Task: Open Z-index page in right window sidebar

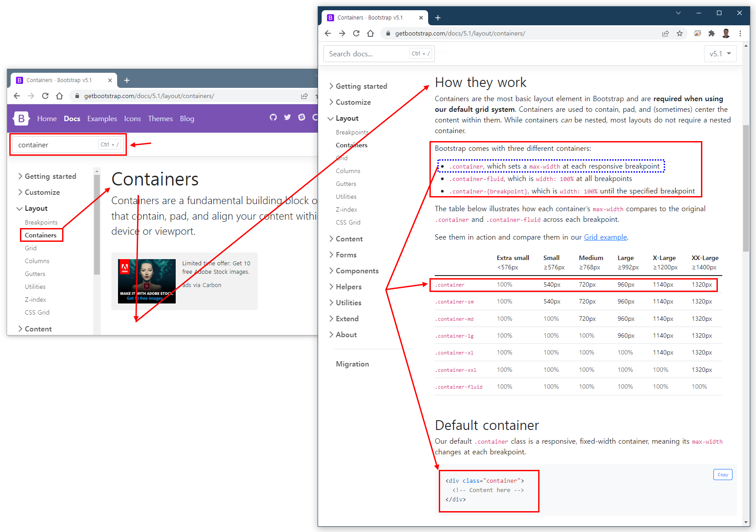Action: tap(346, 209)
